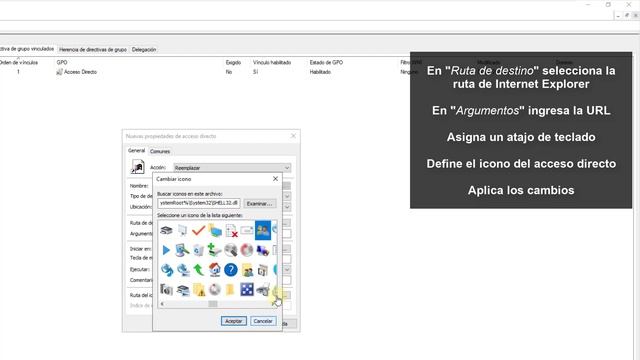Screen dimensions: 640x360
Task: Select the folder with warning sign icon
Action: pyautogui.click(x=199, y=290)
